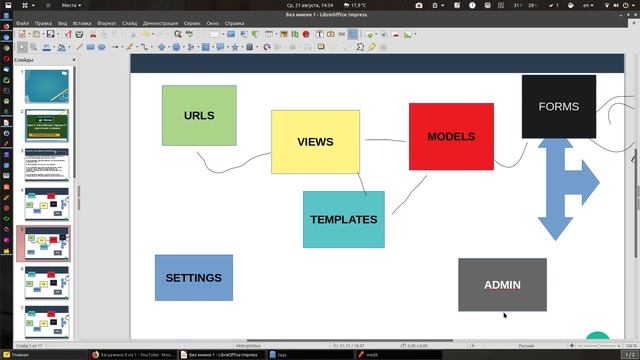Image resolution: width=640 pixels, height=360 pixels.
Task: Choose the Select arrow tool
Action: (22, 47)
